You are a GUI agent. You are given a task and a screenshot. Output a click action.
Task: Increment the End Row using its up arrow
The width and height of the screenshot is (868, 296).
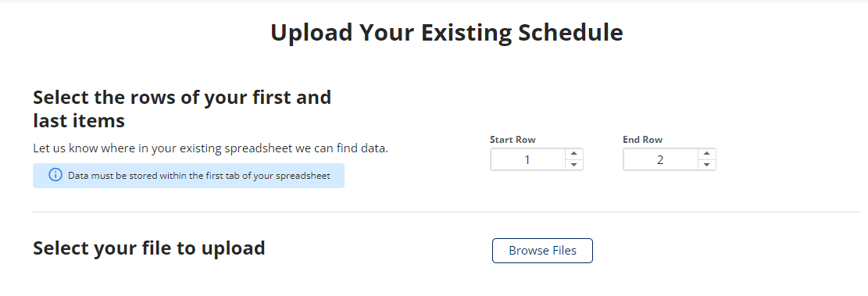[706, 155]
